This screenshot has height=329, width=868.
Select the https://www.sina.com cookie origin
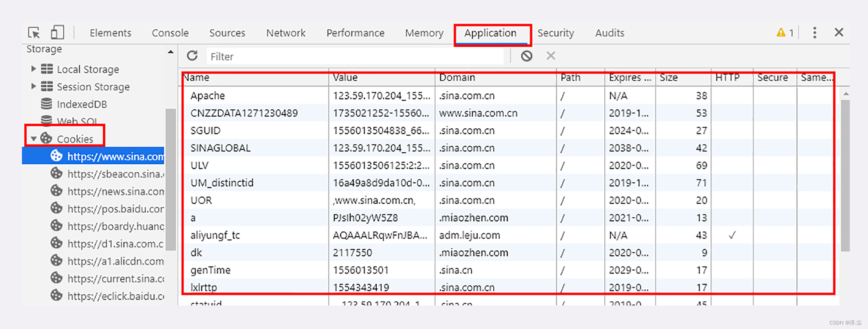pos(115,156)
